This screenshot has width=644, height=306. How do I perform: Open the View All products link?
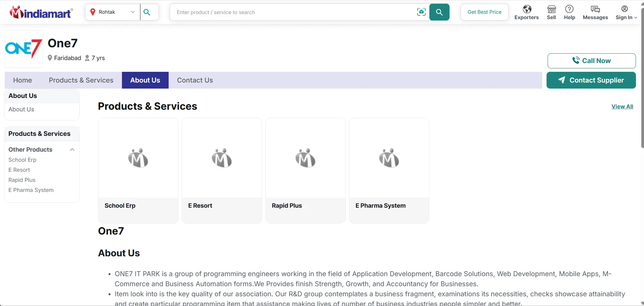(x=622, y=106)
